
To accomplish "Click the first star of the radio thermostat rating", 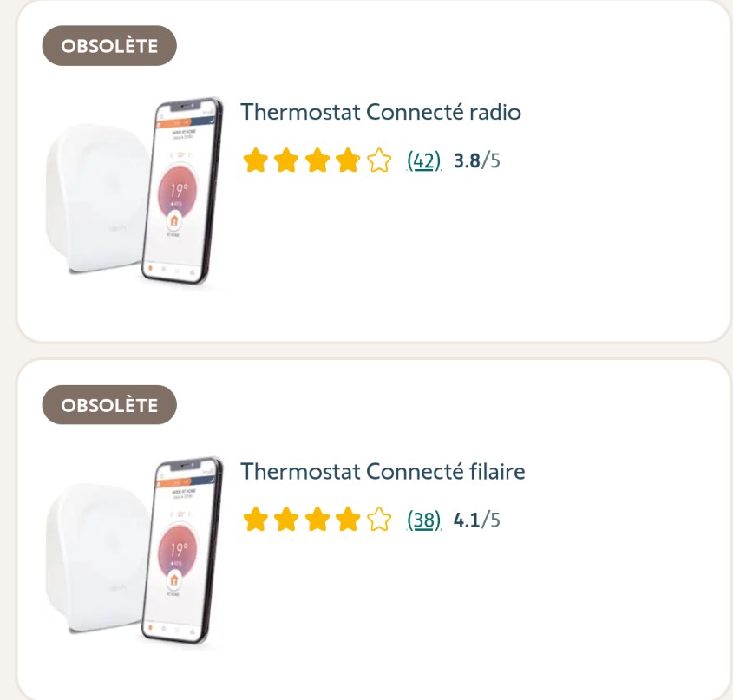I will coord(255,160).
